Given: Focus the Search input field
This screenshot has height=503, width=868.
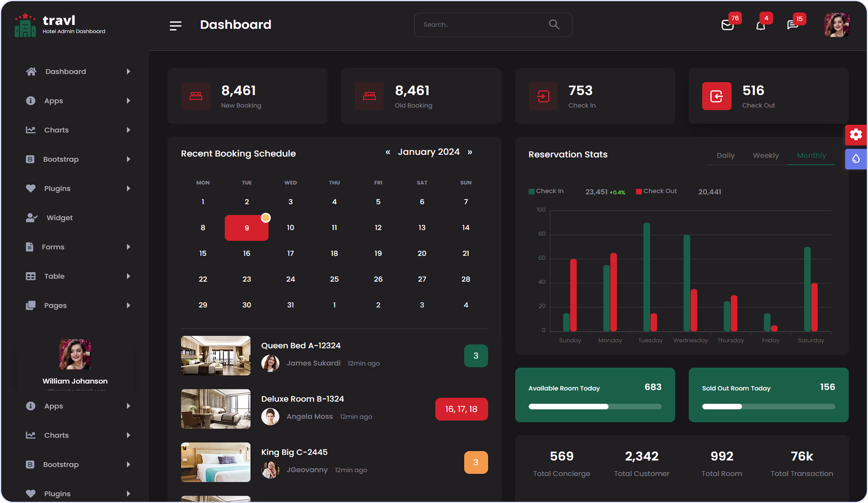Looking at the screenshot, I should pos(493,25).
